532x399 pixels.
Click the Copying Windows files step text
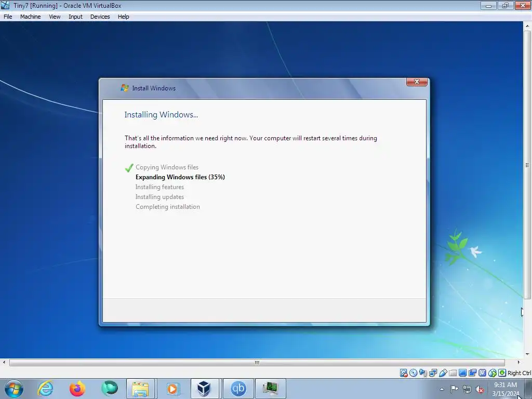[x=167, y=167]
